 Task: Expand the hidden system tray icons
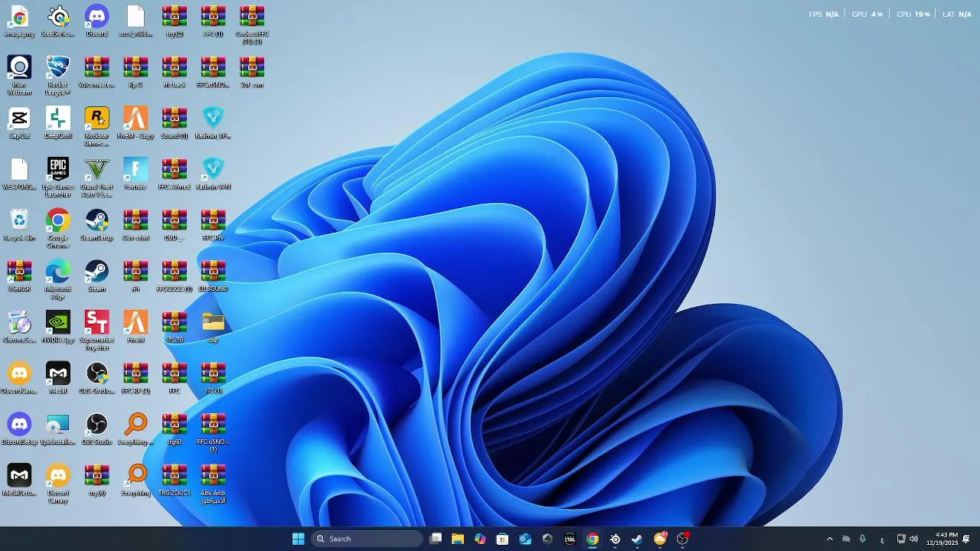click(829, 539)
